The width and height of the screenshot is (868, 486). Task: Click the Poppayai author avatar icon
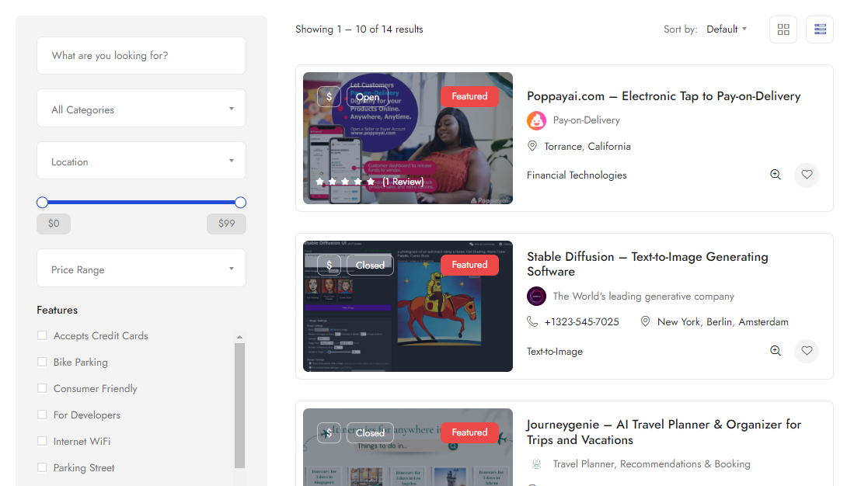point(536,120)
